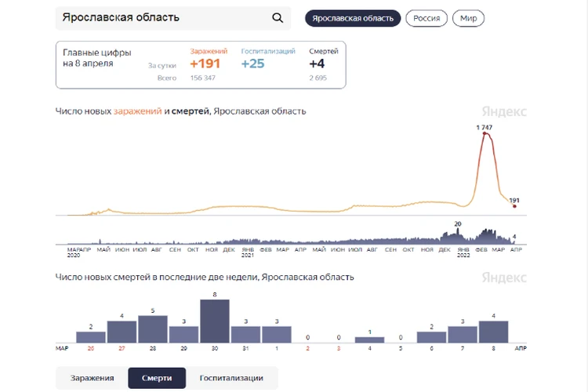Click the April 4 bar with value 1

[370, 339]
